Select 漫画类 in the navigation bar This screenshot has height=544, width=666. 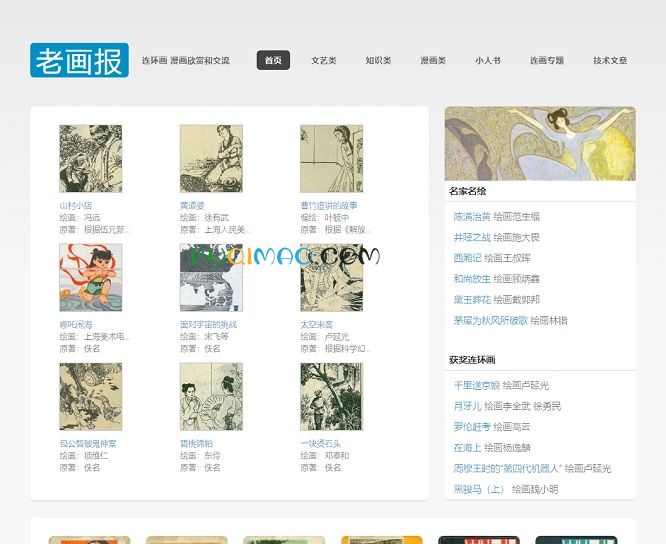tap(433, 60)
